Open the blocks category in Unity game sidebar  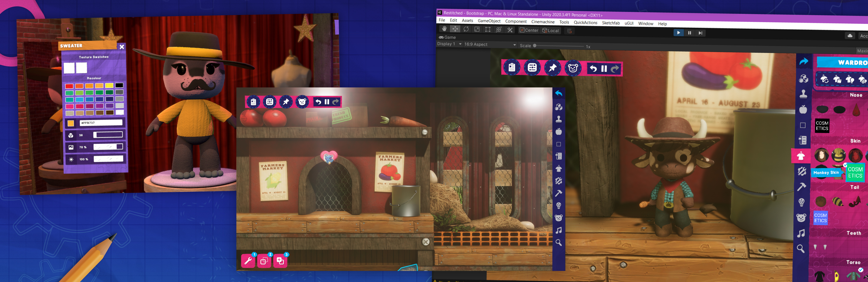[x=803, y=79]
